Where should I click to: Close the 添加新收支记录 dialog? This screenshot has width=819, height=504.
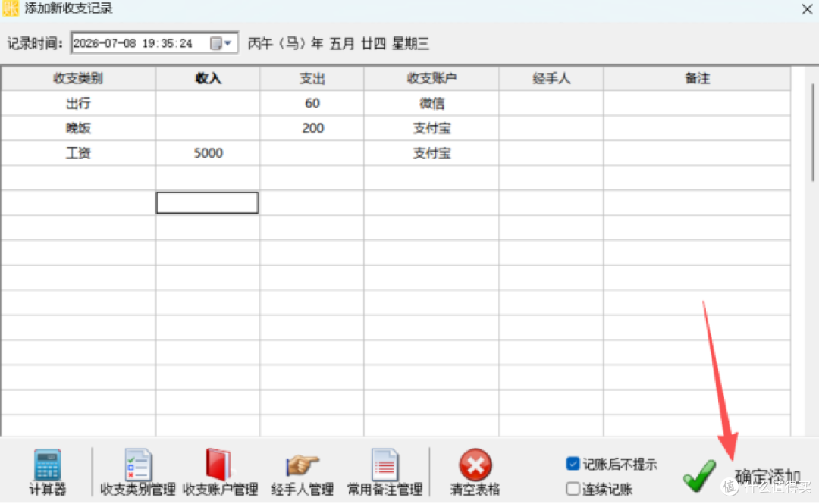point(806,9)
